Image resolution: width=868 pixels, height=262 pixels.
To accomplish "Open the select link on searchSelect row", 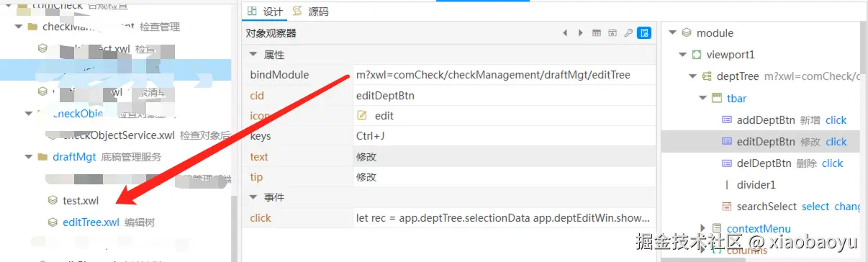I will 815,207.
